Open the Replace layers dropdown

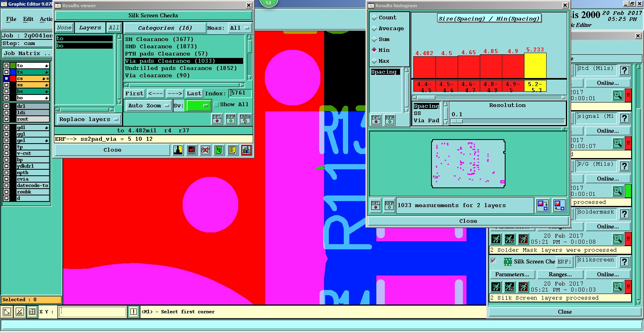click(89, 119)
